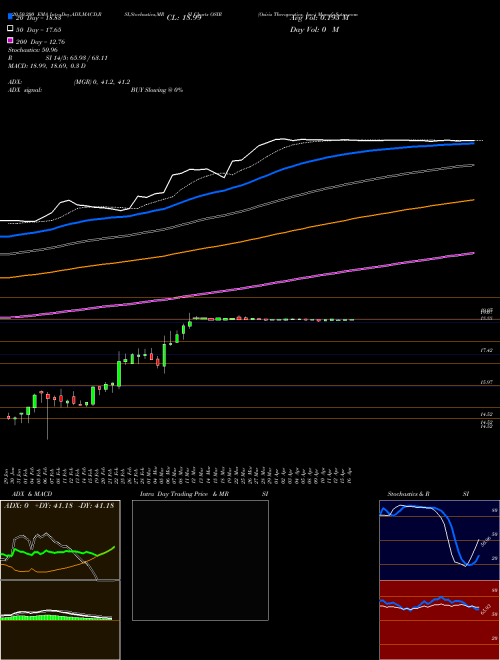Click the '(MGR) 0, 41.2, 41.2' ADX values
Viewport: 500px width, 660px height.
pos(102,82)
